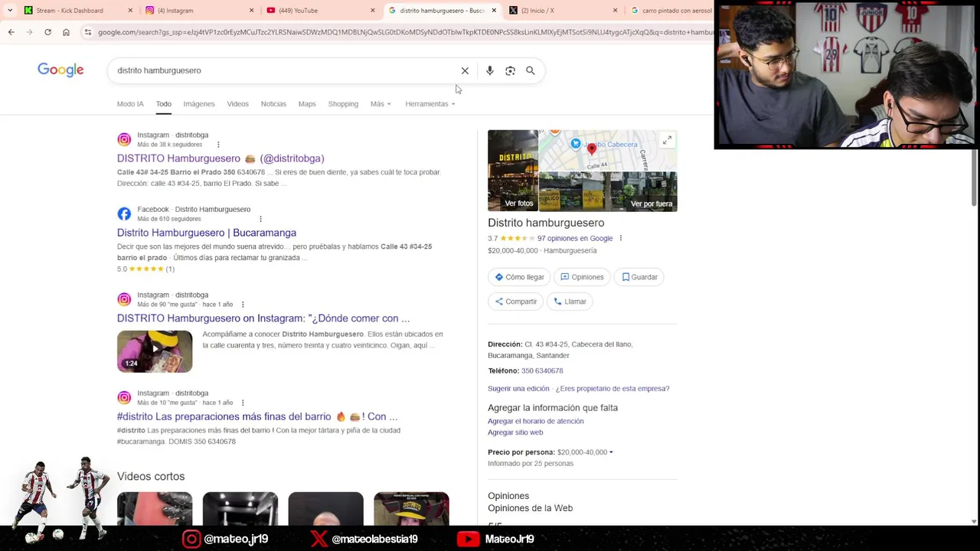Open Google Lens image search icon

(510, 70)
